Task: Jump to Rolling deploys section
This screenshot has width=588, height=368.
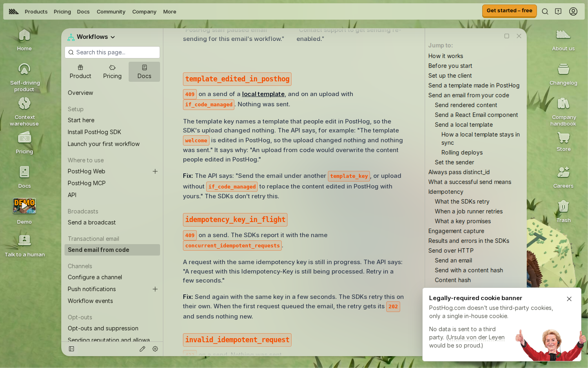Action: 462,153
